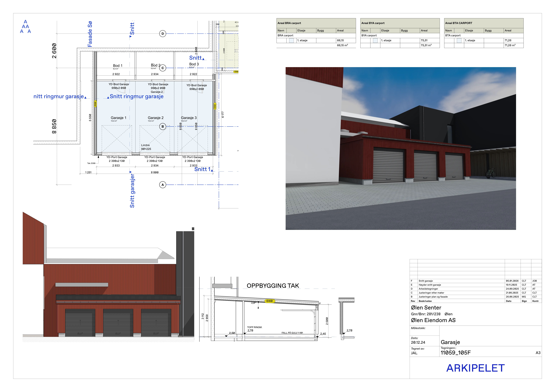
Task: Select the BTA carport table color swatch
Action: tap(459, 41)
